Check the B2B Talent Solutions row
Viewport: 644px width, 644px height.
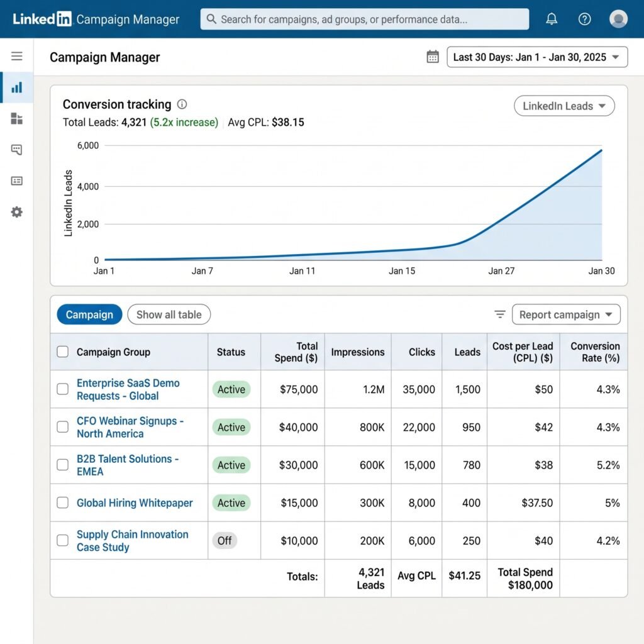pyautogui.click(x=62, y=465)
